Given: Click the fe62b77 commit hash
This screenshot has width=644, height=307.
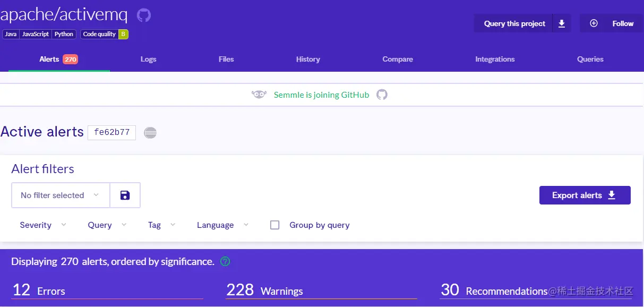Looking at the screenshot, I should point(112,132).
